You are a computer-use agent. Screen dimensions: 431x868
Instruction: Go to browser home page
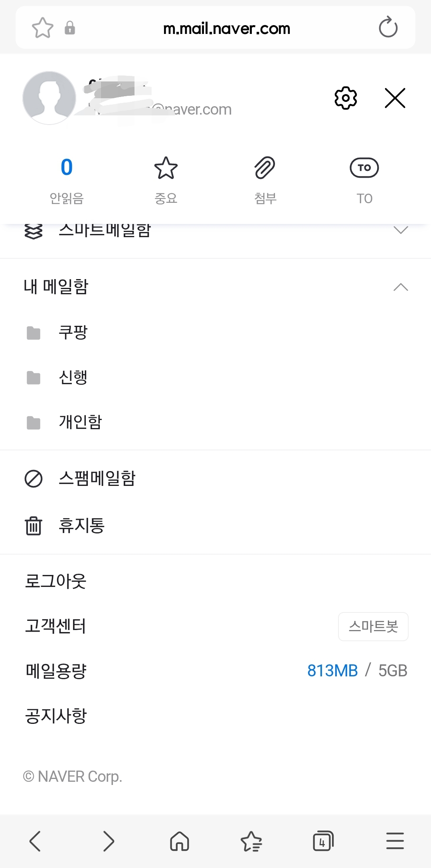point(180,841)
